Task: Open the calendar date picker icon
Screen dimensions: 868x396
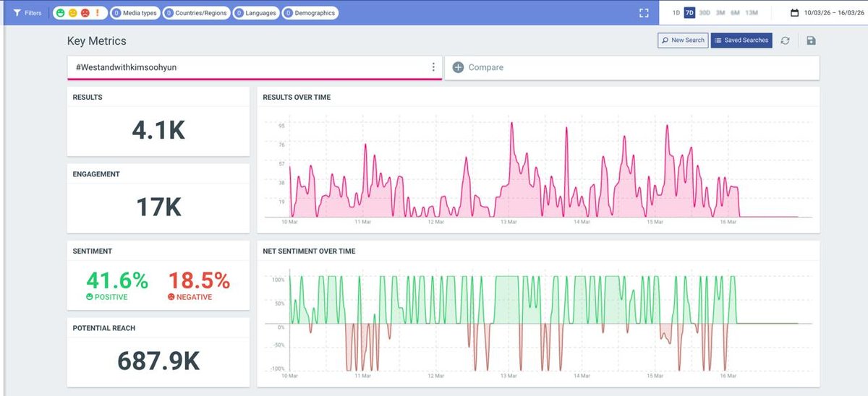Action: coord(794,13)
